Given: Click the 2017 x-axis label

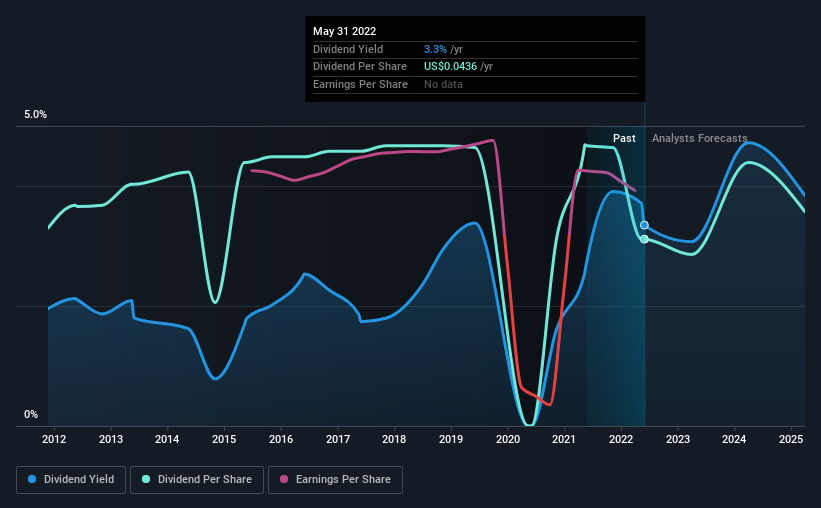Looking at the screenshot, I should (338, 439).
